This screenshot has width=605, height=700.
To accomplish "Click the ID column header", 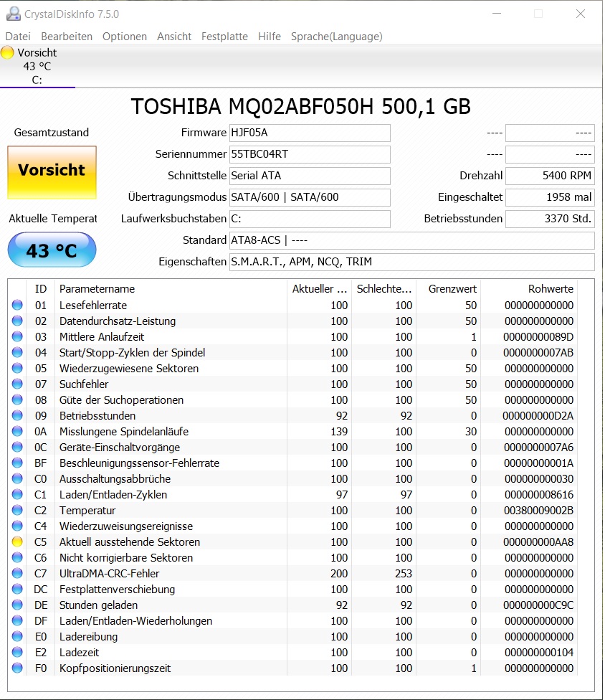I will 41,289.
